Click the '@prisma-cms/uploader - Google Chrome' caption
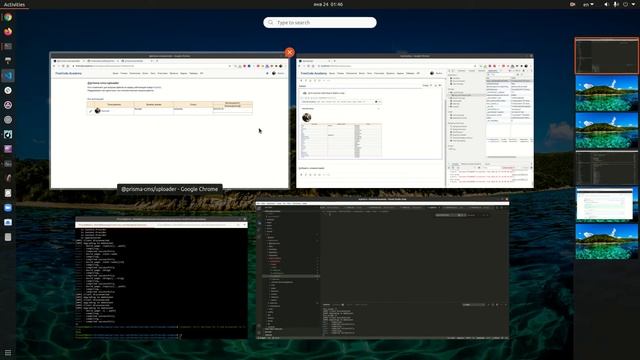Viewport: 640px width, 360px height. (x=169, y=189)
